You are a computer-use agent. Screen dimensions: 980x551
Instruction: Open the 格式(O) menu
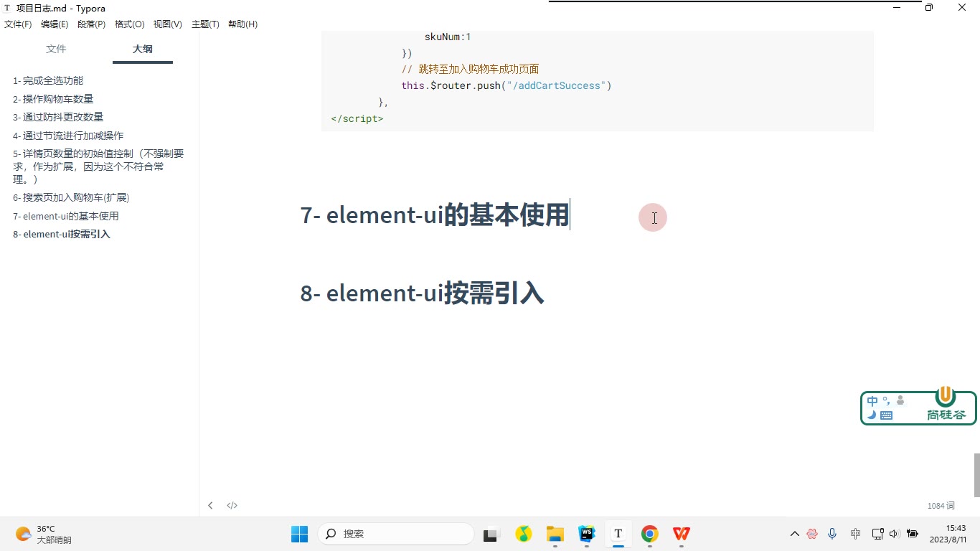click(129, 24)
